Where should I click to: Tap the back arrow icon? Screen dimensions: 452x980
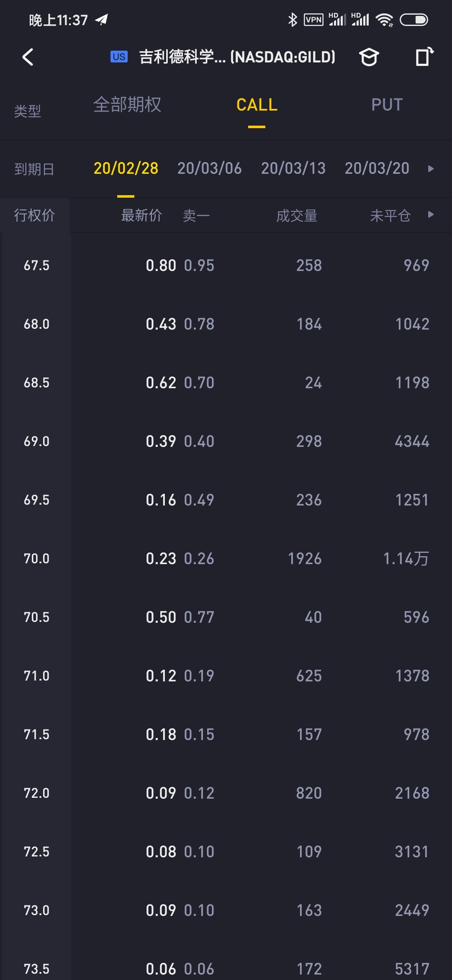click(x=28, y=57)
